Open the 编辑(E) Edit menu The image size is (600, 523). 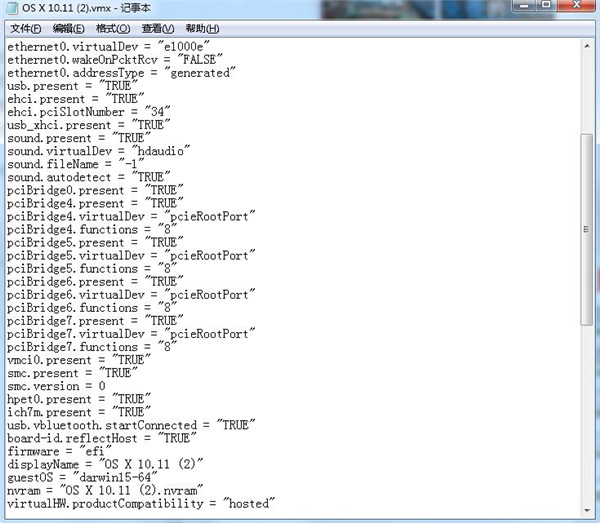69,29
